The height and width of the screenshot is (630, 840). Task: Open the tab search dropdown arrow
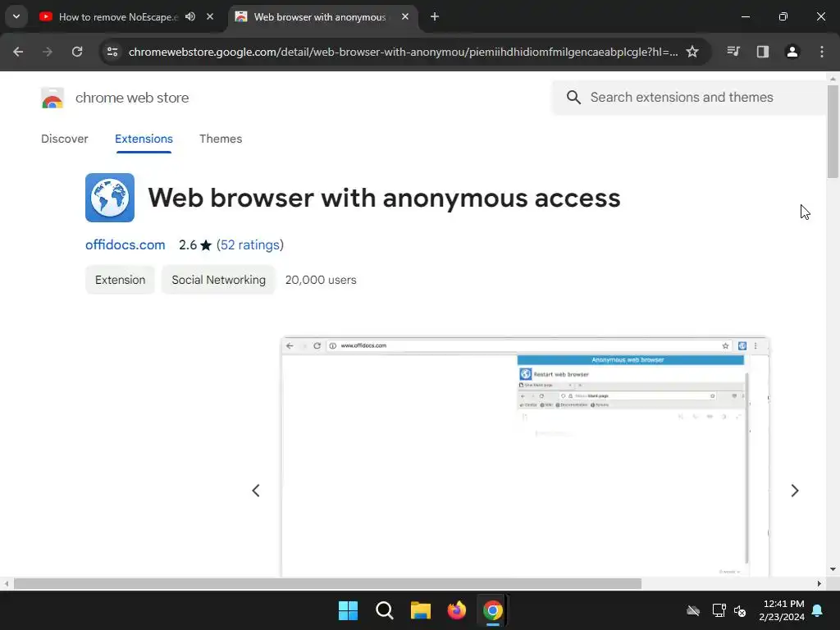(16, 16)
